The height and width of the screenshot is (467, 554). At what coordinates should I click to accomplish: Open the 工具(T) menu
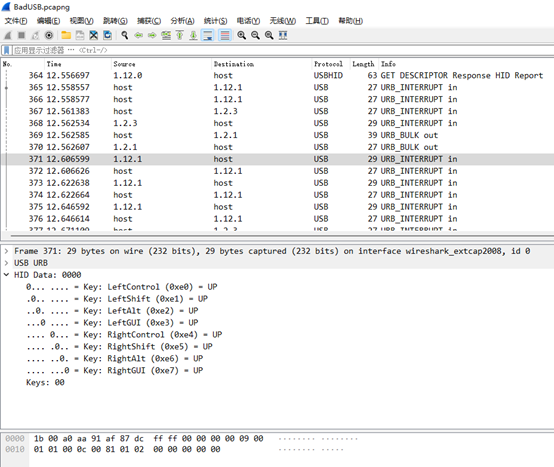coord(317,21)
